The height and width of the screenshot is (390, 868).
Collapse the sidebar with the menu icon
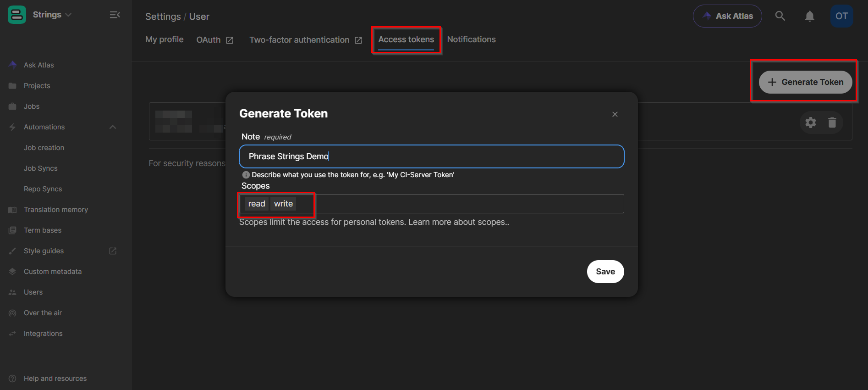[x=115, y=15]
